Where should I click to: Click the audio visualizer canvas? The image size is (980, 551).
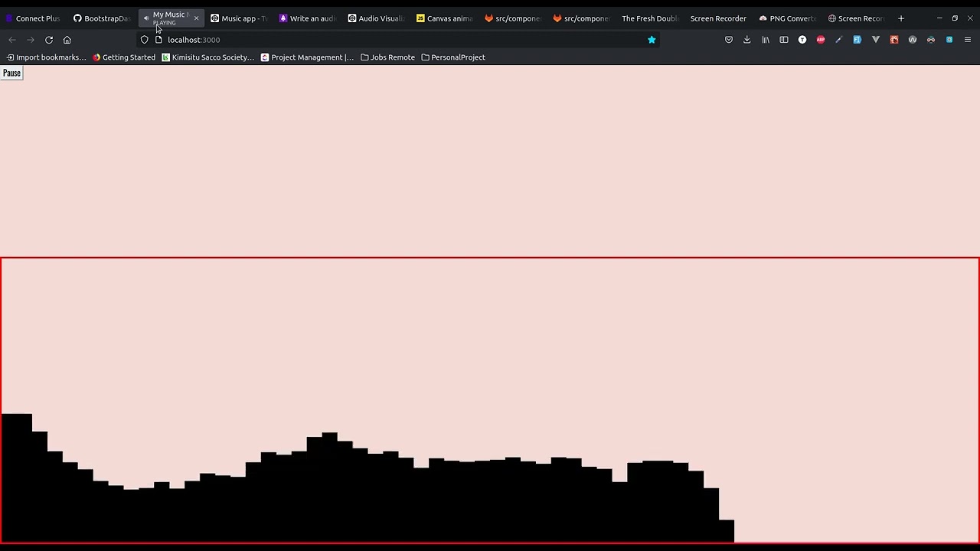[490, 400]
